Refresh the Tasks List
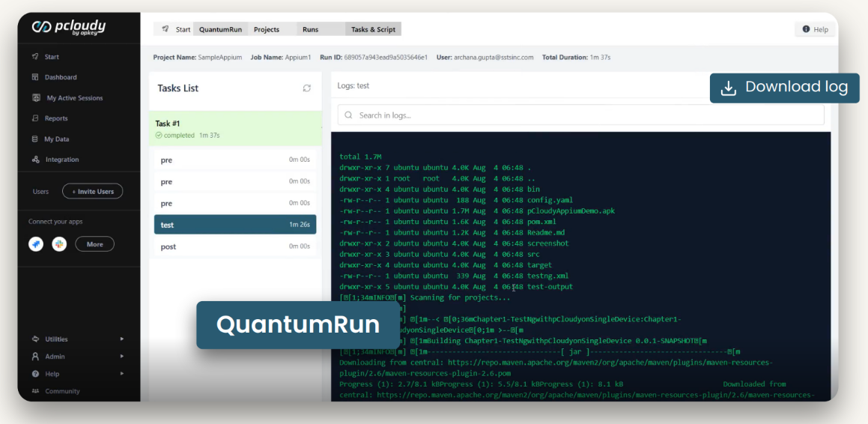Screen dimensions: 868x424 [x=306, y=88]
